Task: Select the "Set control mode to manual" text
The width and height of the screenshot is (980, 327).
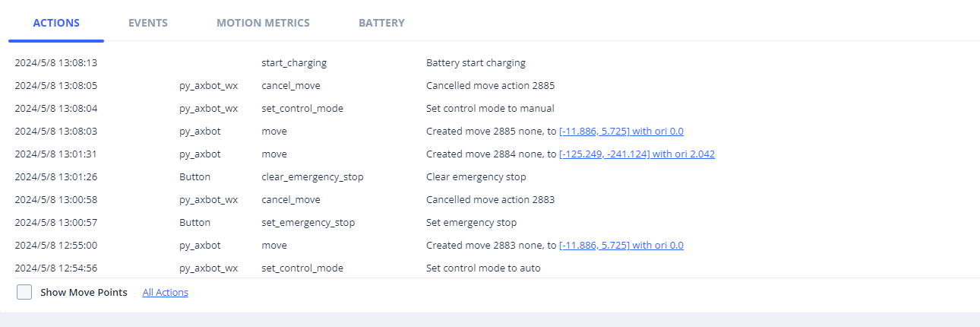Action: 490,108
